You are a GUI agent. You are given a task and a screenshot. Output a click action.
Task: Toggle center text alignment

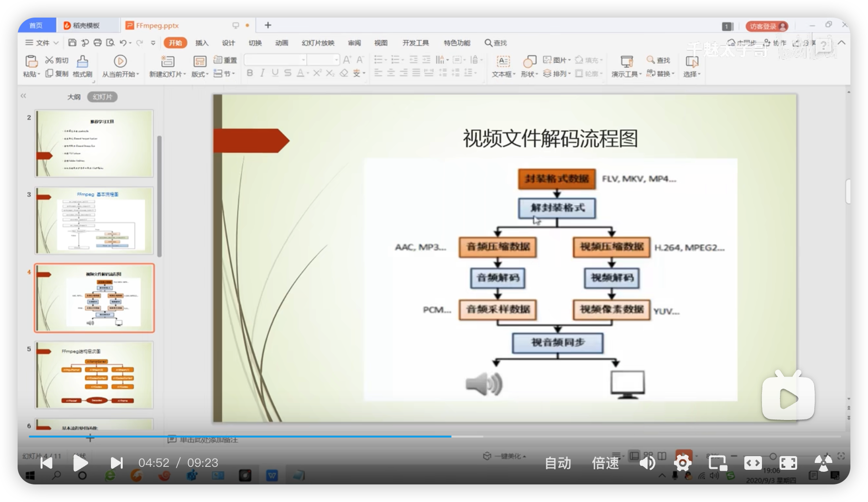click(391, 73)
